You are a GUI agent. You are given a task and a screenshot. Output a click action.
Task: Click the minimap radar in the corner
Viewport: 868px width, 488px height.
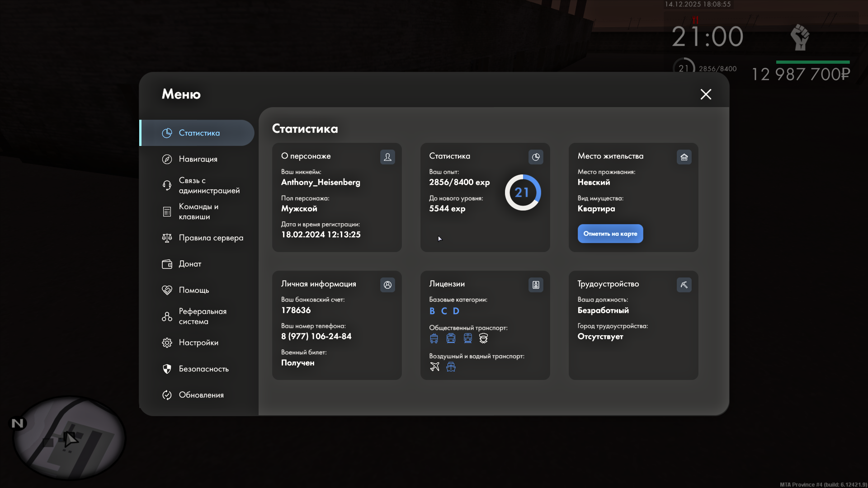[69, 437]
